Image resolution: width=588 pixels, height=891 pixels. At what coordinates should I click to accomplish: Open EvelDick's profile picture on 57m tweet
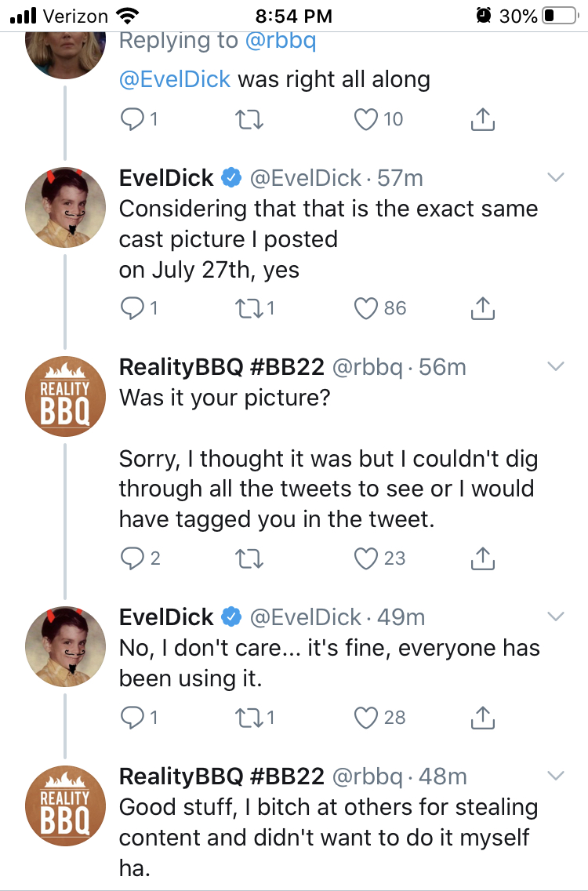pos(65,207)
